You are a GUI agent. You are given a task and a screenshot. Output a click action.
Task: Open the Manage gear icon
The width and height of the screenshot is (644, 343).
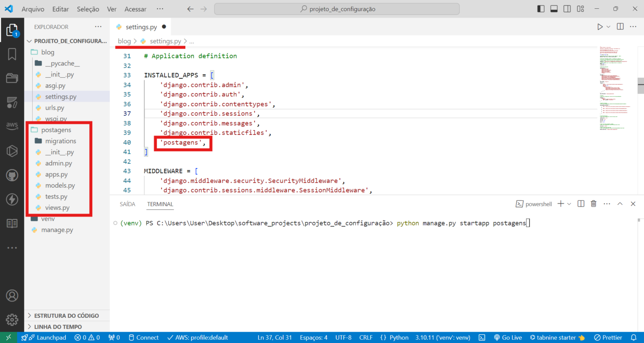pos(12,319)
